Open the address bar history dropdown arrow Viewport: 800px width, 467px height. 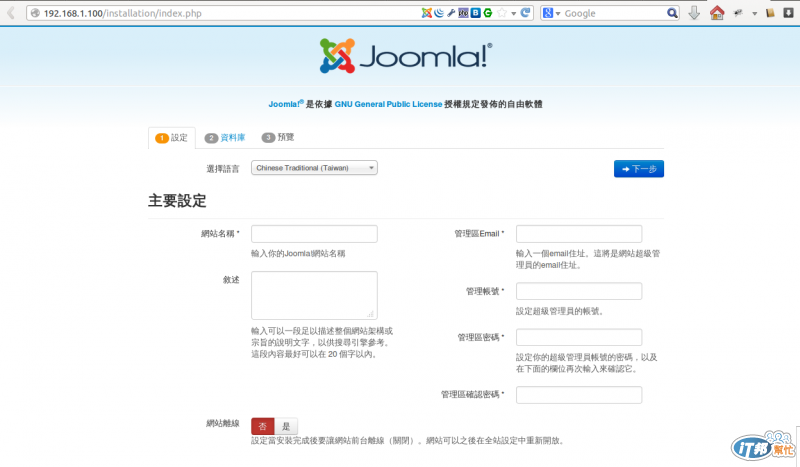pos(514,14)
